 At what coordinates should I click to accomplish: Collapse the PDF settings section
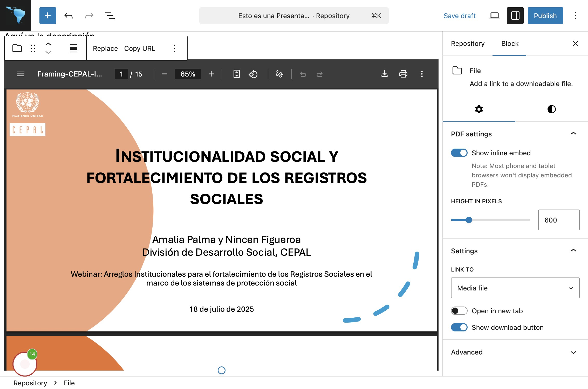point(573,134)
